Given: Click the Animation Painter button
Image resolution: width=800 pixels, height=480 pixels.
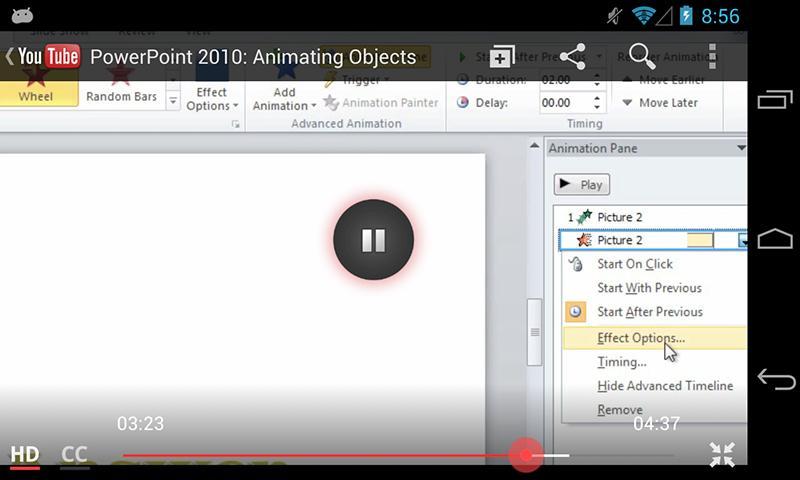Looking at the screenshot, I should point(381,103).
